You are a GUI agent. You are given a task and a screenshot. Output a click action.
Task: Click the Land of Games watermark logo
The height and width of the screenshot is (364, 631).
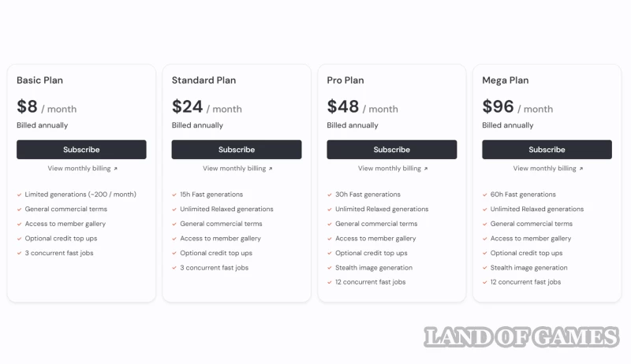[x=521, y=338]
